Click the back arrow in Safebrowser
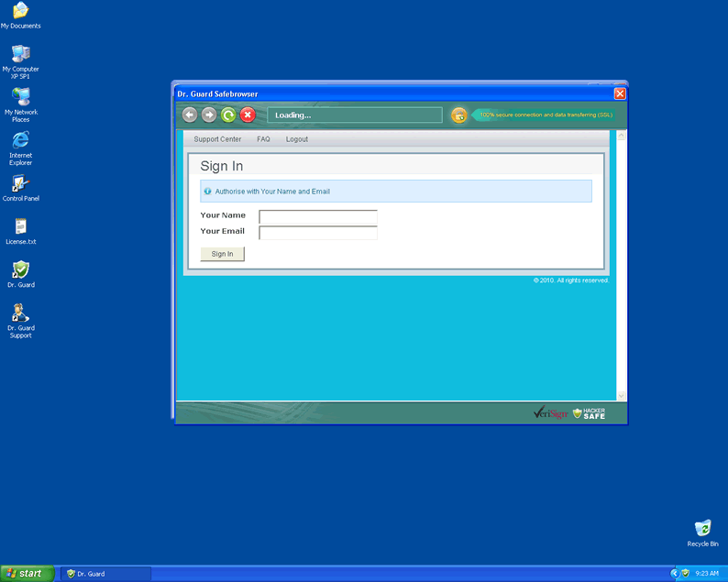This screenshot has height=582, width=728. coord(190,115)
